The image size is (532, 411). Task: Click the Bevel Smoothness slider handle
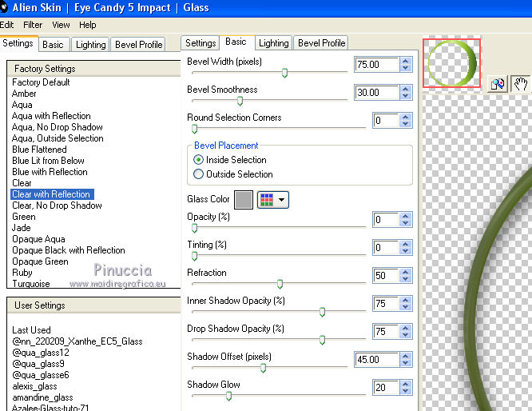point(240,101)
